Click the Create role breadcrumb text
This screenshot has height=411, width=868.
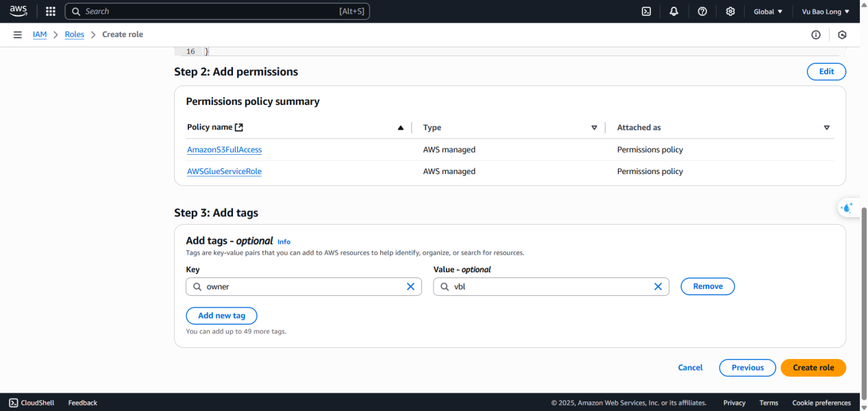[123, 34]
